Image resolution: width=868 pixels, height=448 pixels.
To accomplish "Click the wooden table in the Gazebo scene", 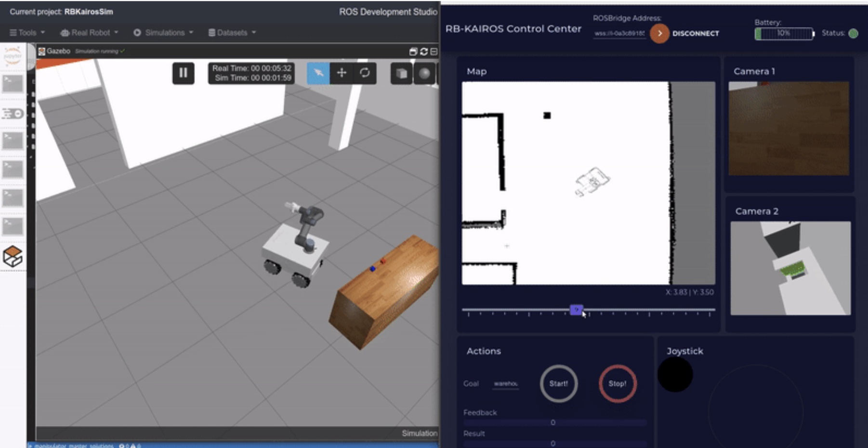I will tap(384, 292).
